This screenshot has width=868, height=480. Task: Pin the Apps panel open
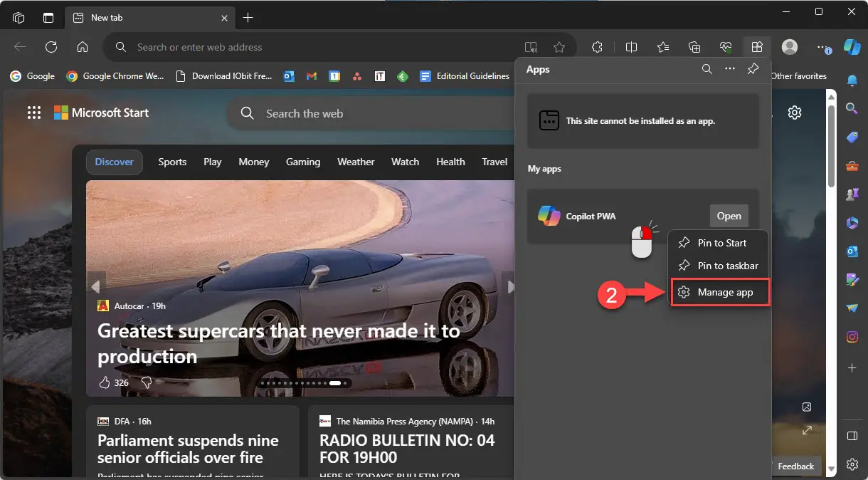pos(753,69)
